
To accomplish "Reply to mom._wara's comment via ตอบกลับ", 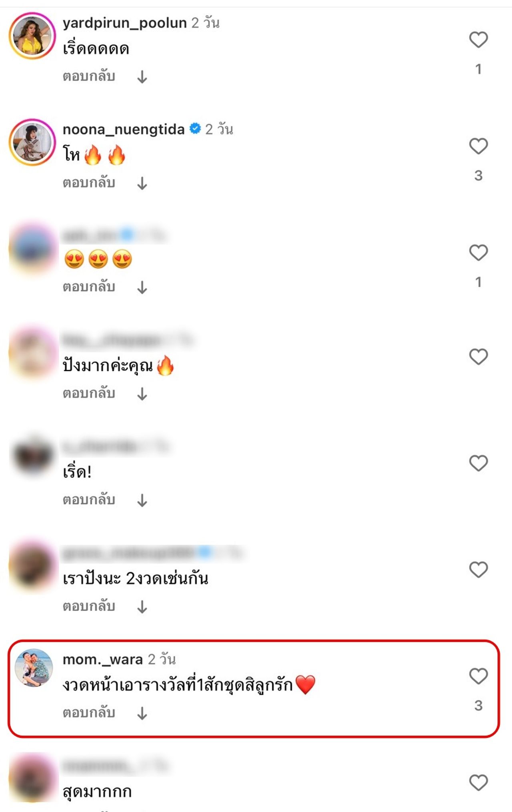I will point(89,712).
